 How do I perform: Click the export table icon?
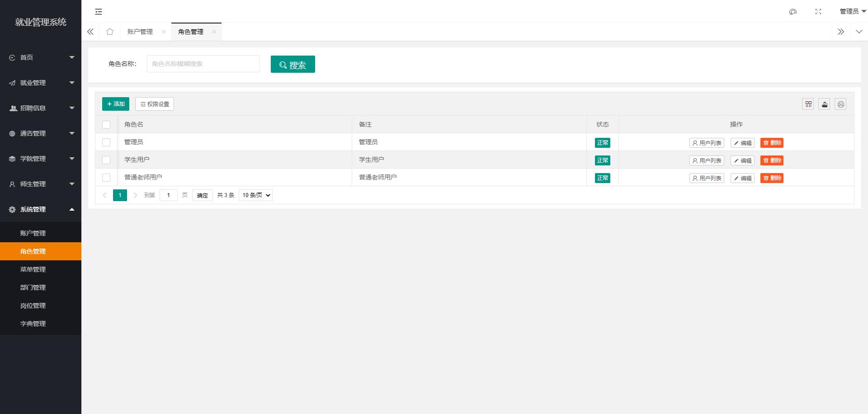[x=825, y=104]
